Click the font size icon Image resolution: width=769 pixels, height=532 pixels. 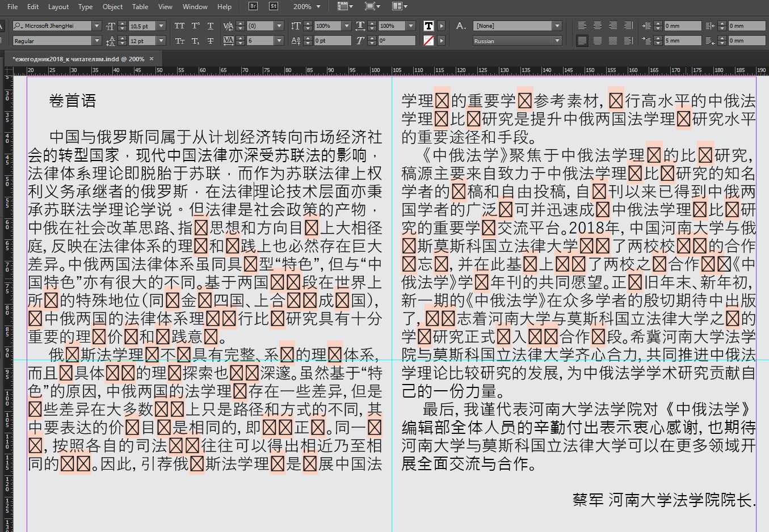pos(111,26)
